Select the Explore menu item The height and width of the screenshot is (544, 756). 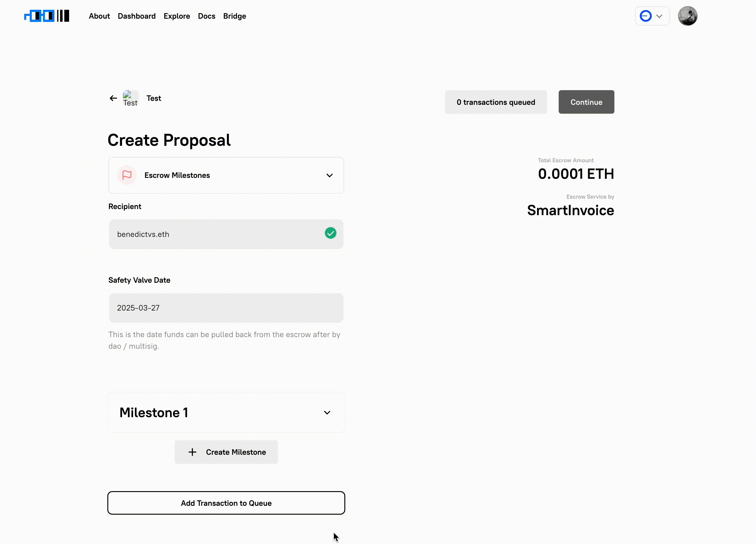[177, 16]
